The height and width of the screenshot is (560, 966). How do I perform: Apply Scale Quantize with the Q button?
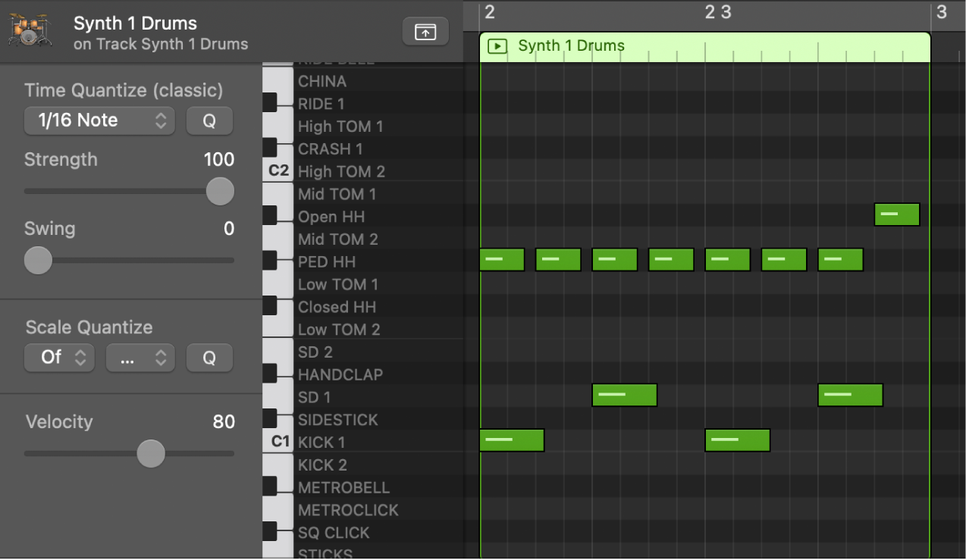click(x=209, y=357)
